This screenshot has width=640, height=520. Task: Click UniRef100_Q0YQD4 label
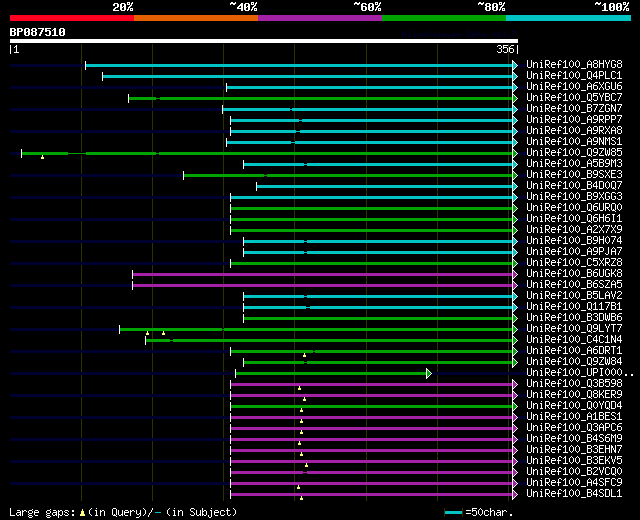(574, 406)
